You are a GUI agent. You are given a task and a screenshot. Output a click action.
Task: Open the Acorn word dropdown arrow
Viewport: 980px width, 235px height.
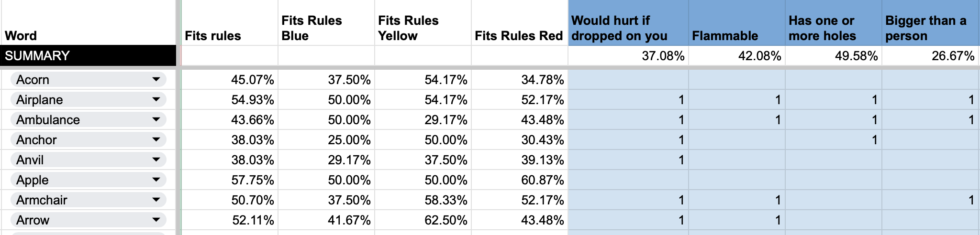point(156,79)
